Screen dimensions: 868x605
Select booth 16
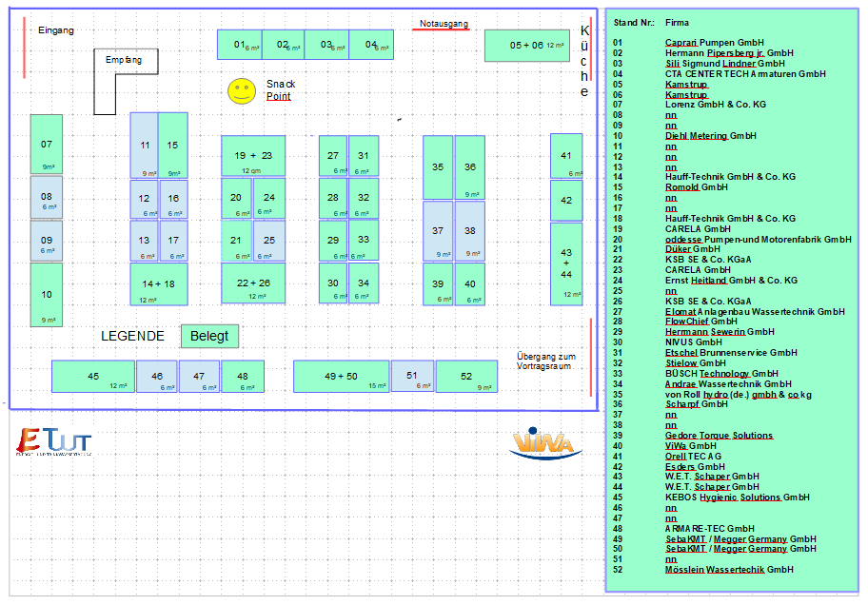coord(174,199)
